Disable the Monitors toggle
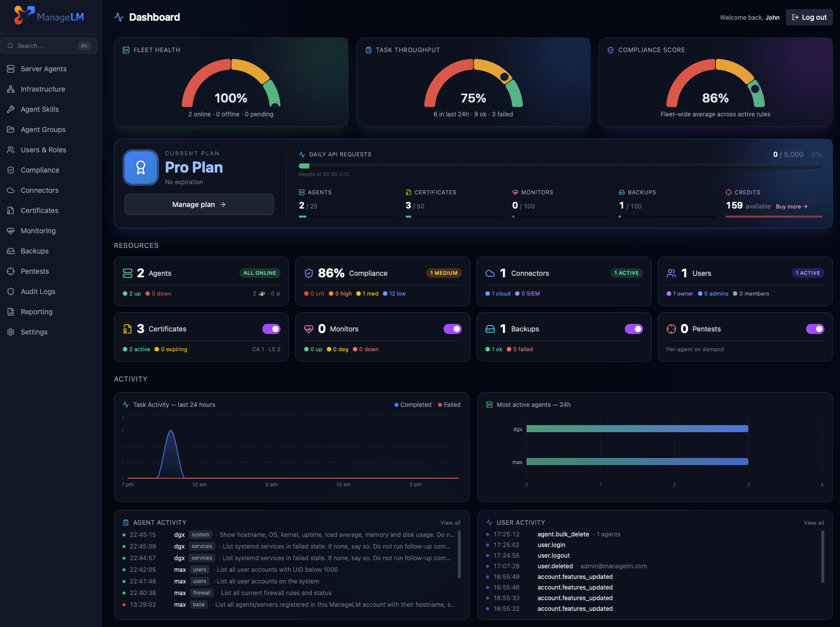This screenshot has height=627, width=840. [453, 329]
